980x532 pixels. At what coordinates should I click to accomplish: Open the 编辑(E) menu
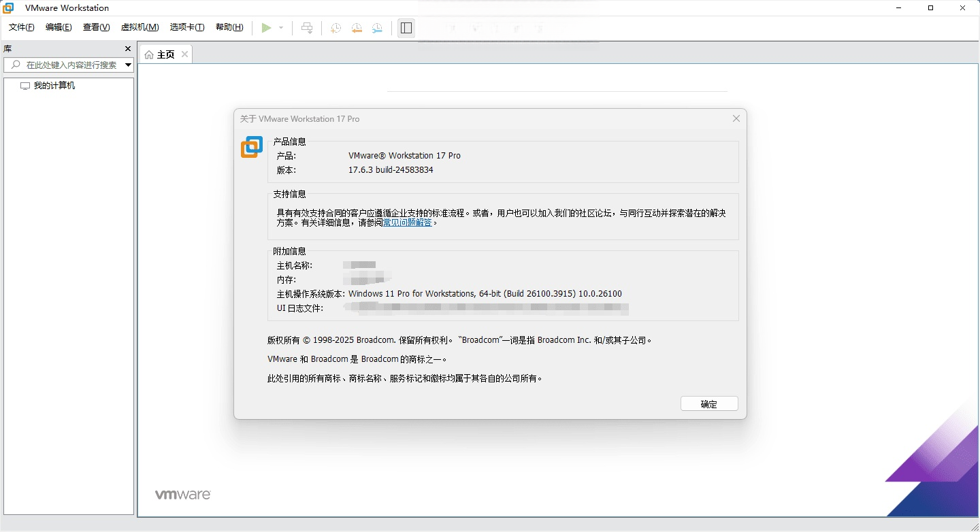coord(59,27)
